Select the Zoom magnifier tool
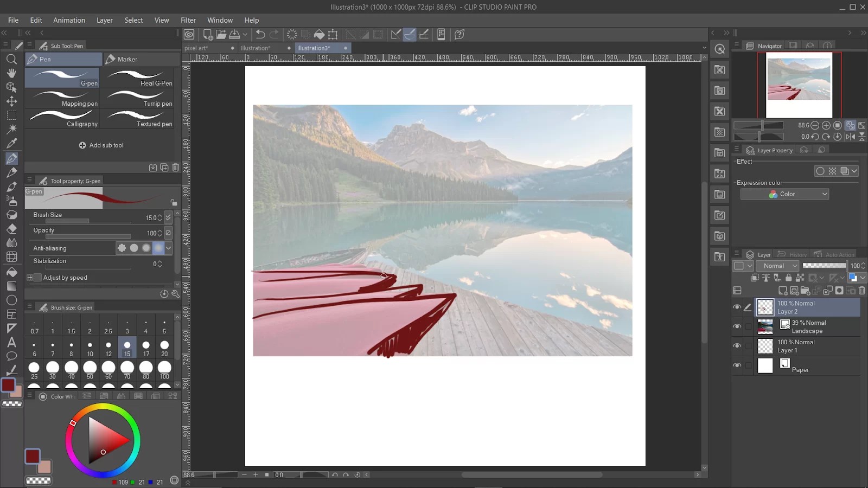This screenshot has height=488, width=868. [11, 59]
